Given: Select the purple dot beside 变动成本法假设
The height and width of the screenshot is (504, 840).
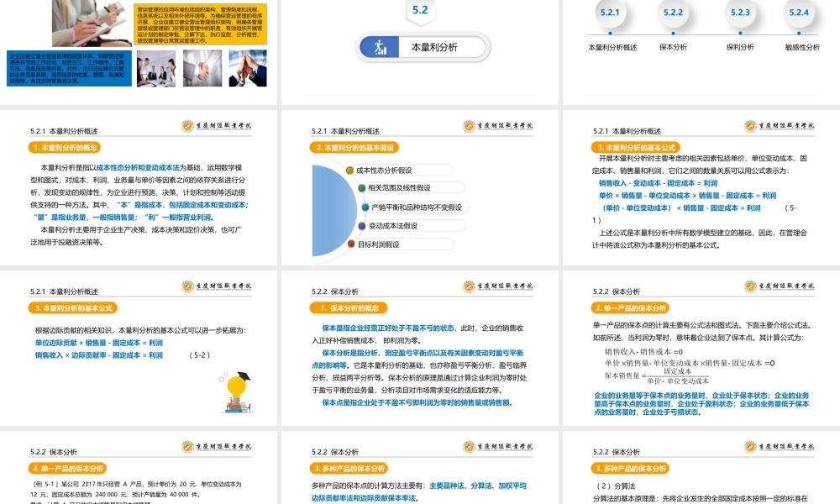Looking at the screenshot, I should coord(362,225).
